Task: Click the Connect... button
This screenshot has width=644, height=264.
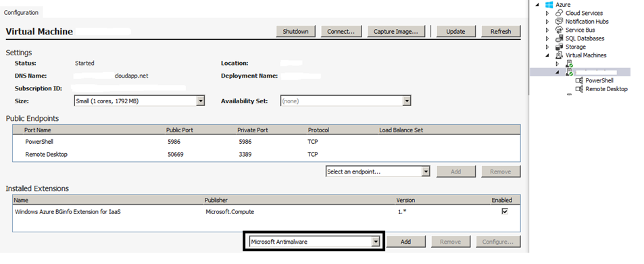Action: pyautogui.click(x=341, y=32)
